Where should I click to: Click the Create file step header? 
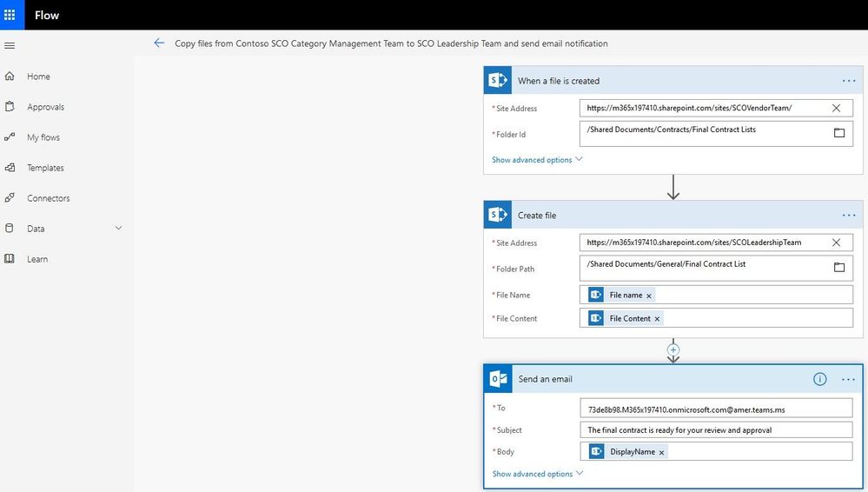click(673, 215)
